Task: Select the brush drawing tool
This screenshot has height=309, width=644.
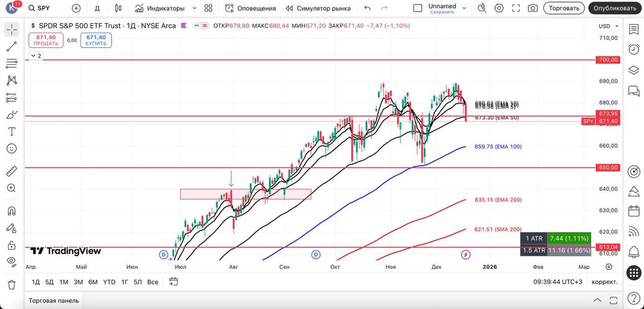Action: coord(12,115)
